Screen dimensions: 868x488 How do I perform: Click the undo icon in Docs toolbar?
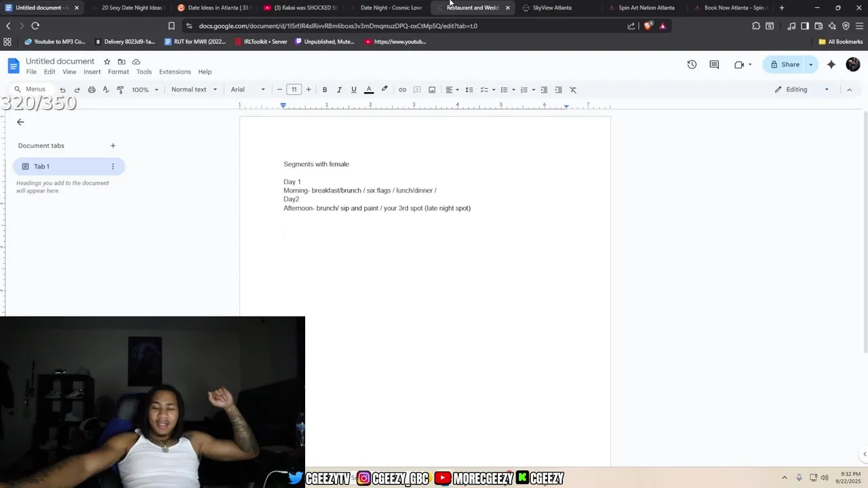tap(62, 89)
